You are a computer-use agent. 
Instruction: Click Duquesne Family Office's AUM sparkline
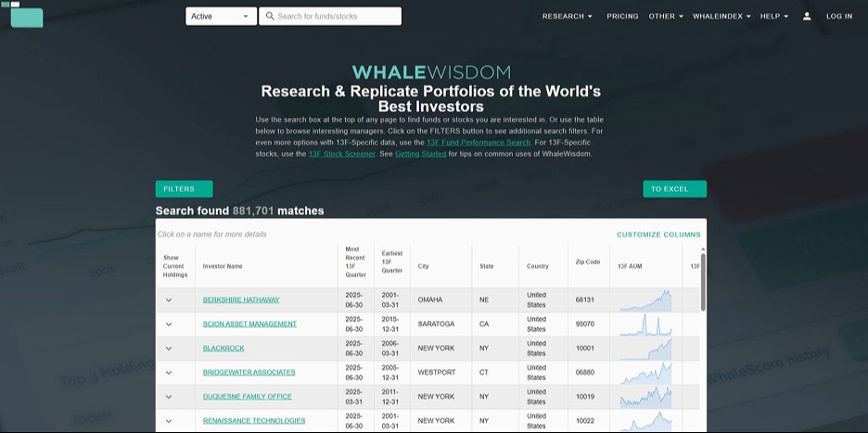pyautogui.click(x=645, y=398)
